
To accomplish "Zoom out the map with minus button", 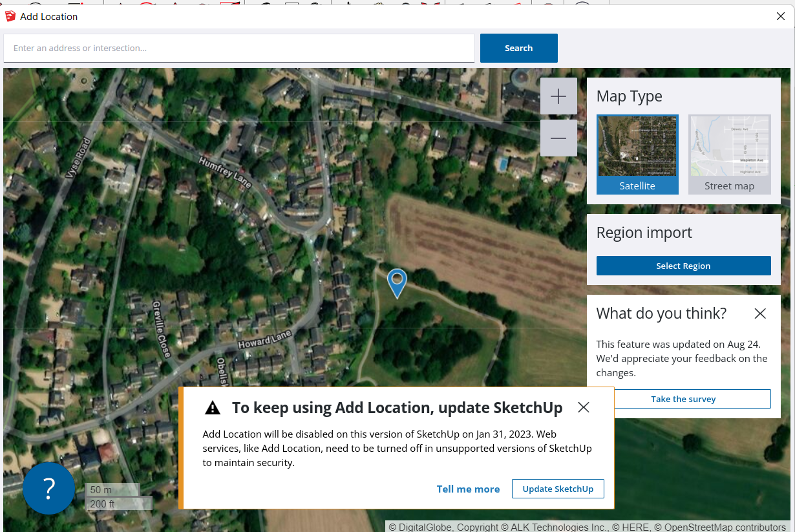I will point(558,138).
